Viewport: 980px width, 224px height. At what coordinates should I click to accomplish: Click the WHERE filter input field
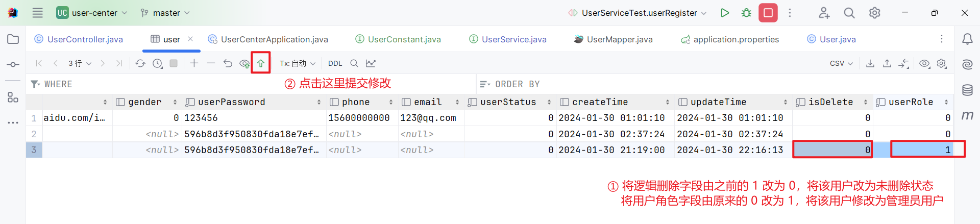point(255,84)
